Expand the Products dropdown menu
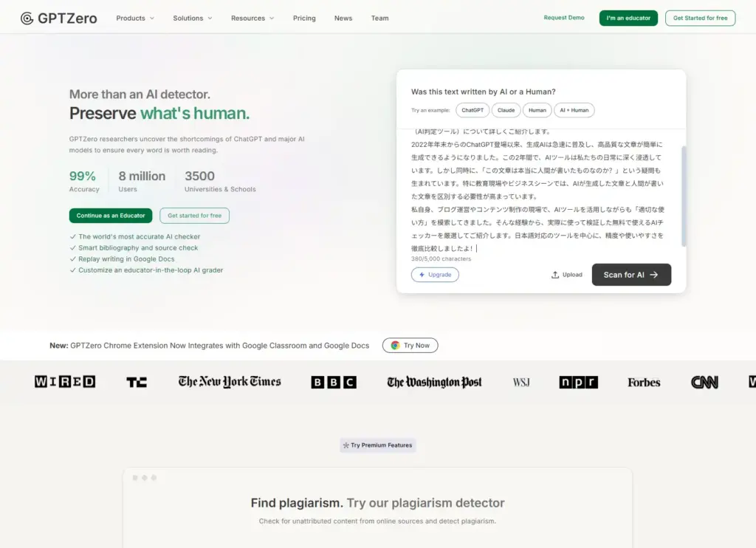Image resolution: width=756 pixels, height=548 pixels. pos(135,18)
